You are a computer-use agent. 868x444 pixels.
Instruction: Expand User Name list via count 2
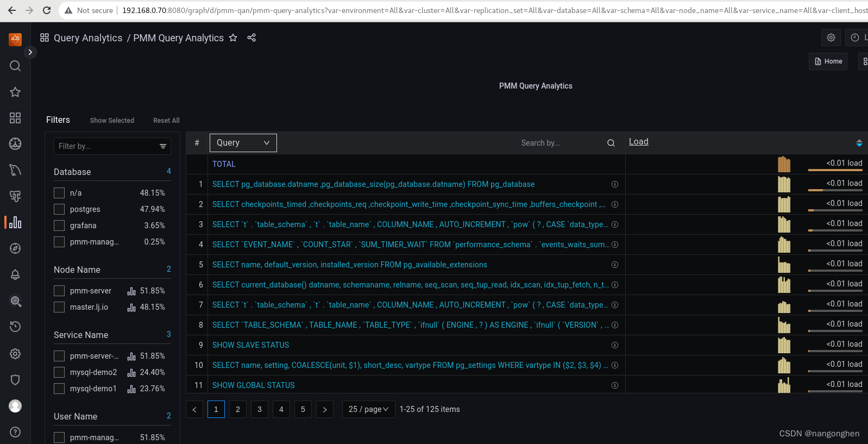coord(169,416)
